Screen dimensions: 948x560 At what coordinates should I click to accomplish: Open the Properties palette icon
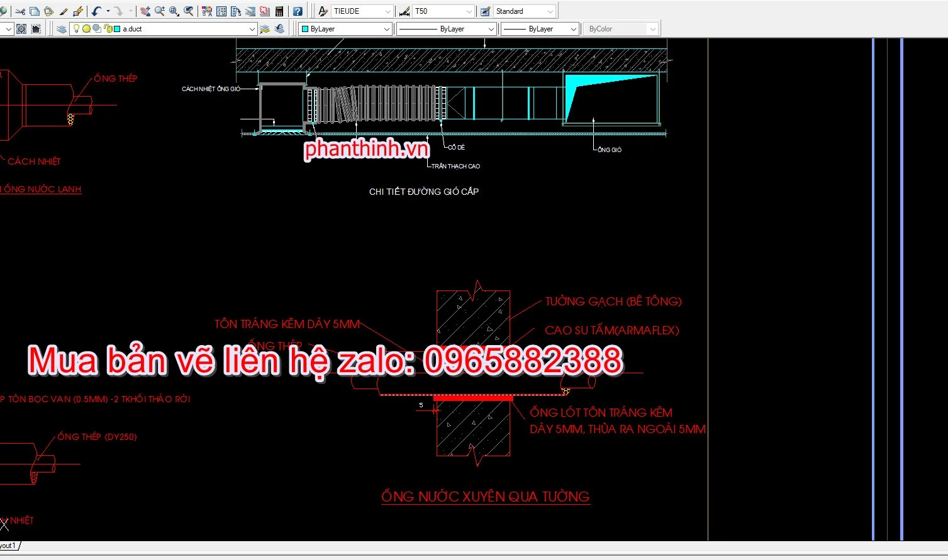pyautogui.click(x=207, y=11)
